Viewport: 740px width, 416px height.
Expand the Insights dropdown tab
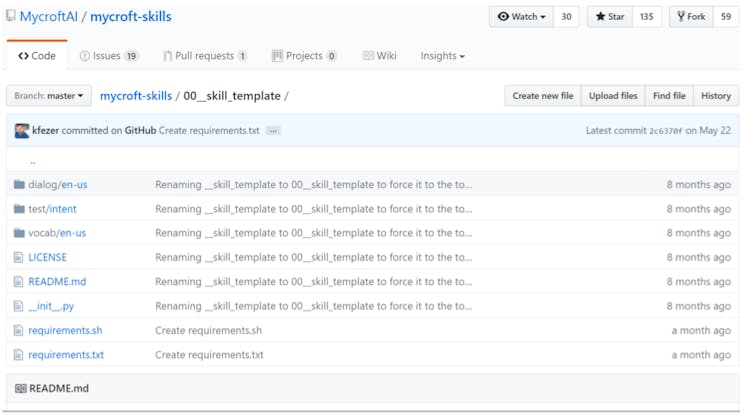[x=443, y=56]
